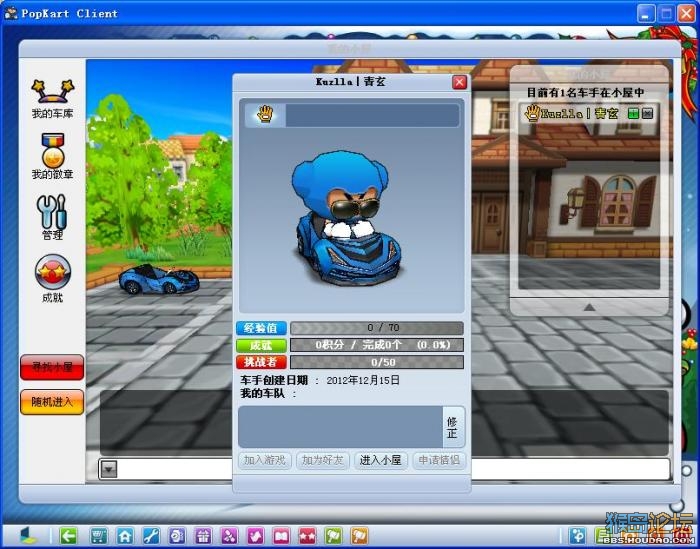Click the orange 随机进入 button

click(52, 402)
